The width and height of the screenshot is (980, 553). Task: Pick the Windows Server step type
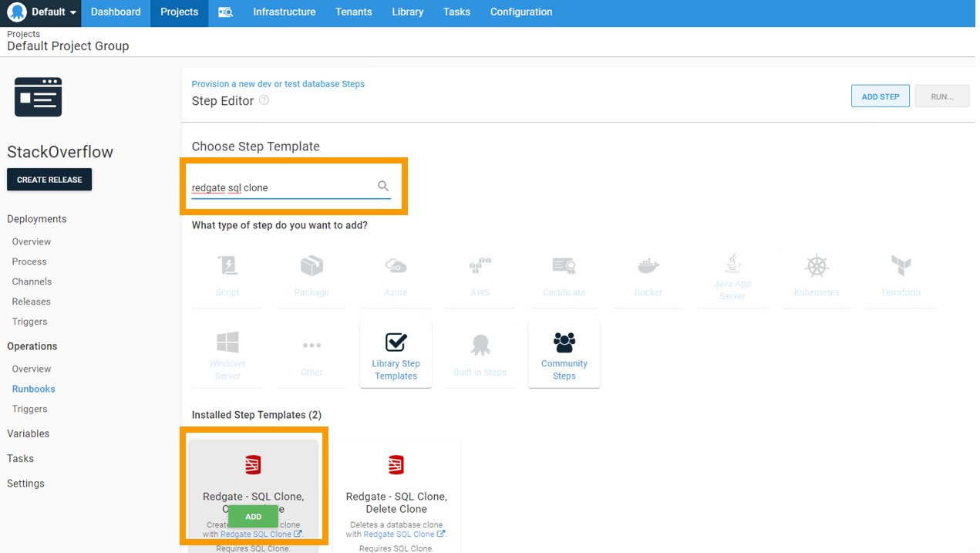(227, 353)
